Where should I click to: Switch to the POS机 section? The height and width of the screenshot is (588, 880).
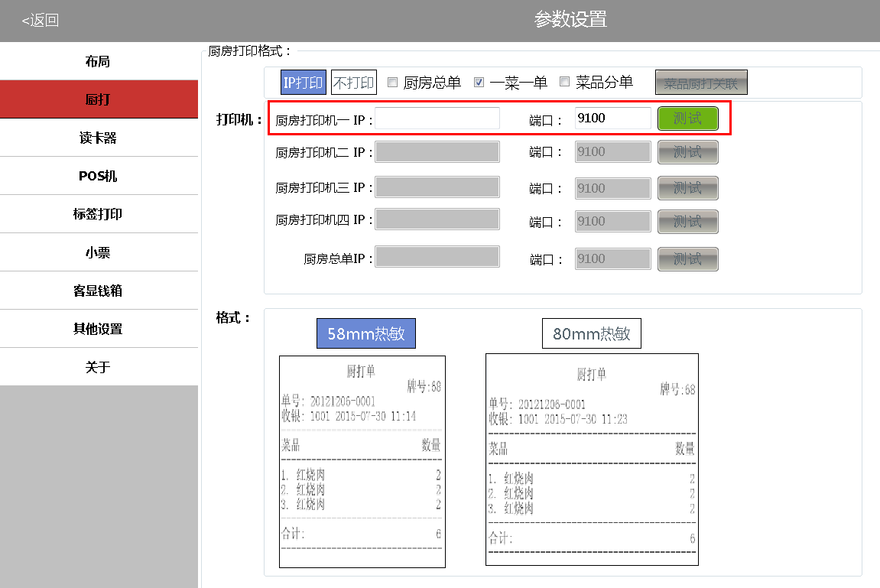pyautogui.click(x=99, y=176)
